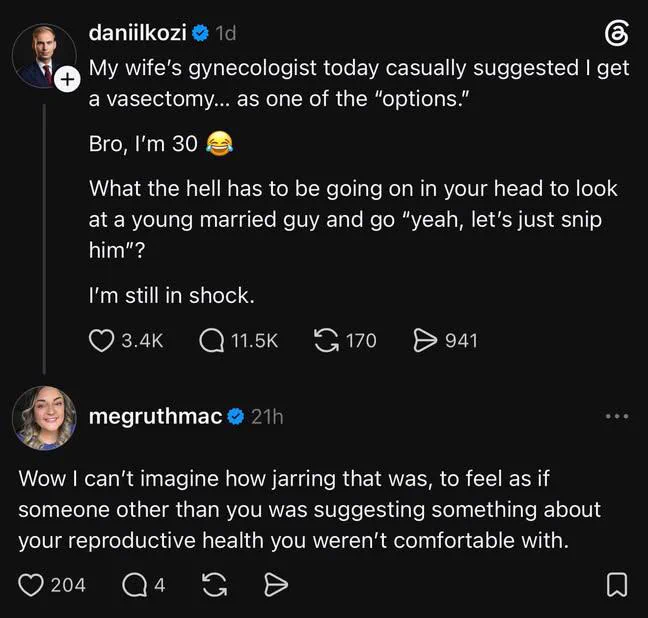This screenshot has height=618, width=648.
Task: Reply to megruthmac's comment
Action: pos(134,585)
